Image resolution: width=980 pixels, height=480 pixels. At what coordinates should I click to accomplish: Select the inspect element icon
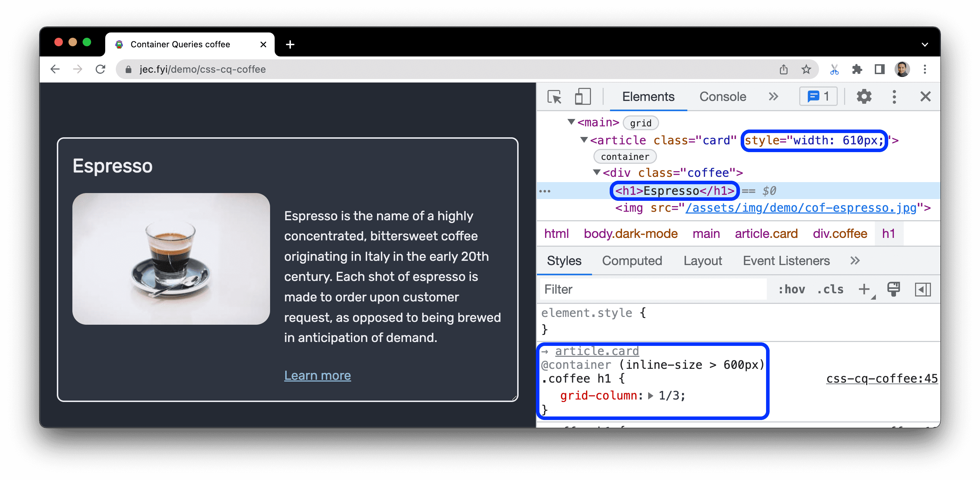pyautogui.click(x=553, y=97)
